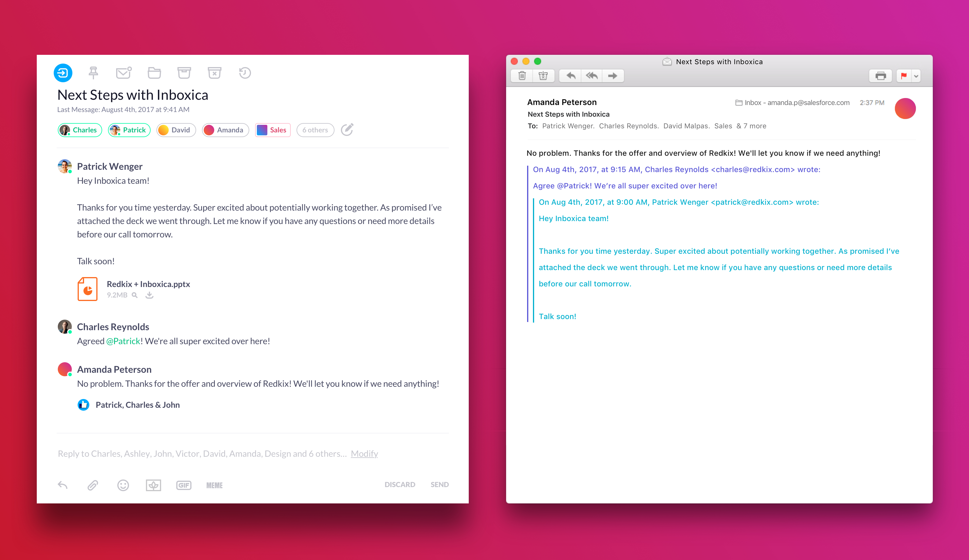Print the email with printer icon

coord(881,76)
